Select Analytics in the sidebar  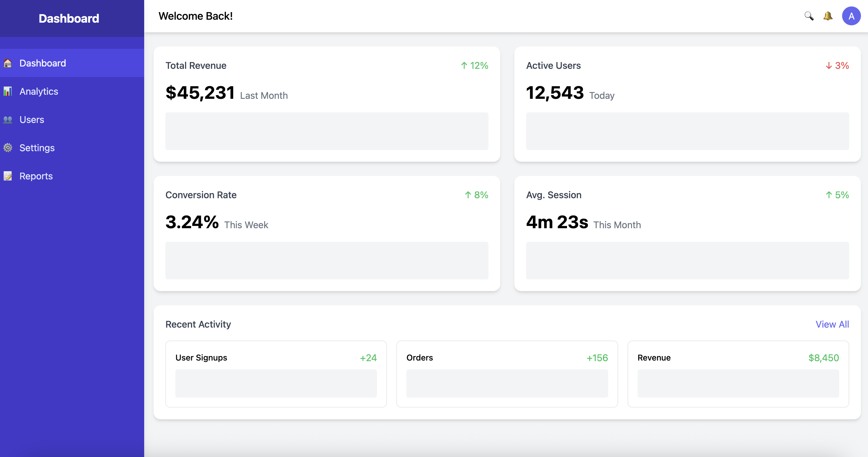pos(39,91)
